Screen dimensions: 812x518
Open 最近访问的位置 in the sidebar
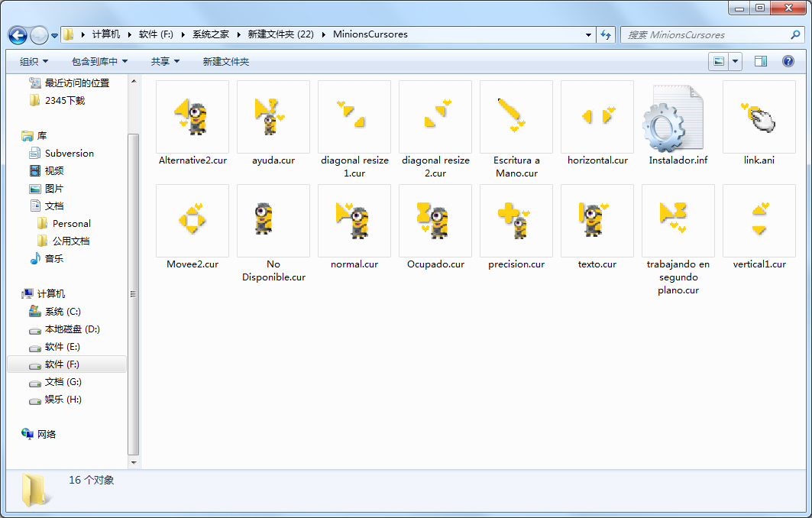coord(70,83)
